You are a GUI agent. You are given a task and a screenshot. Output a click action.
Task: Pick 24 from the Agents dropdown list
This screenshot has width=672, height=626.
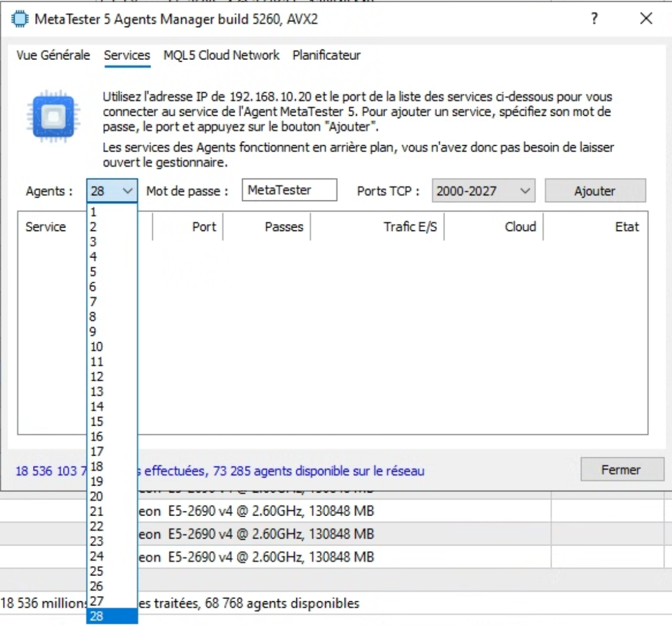[112, 556]
